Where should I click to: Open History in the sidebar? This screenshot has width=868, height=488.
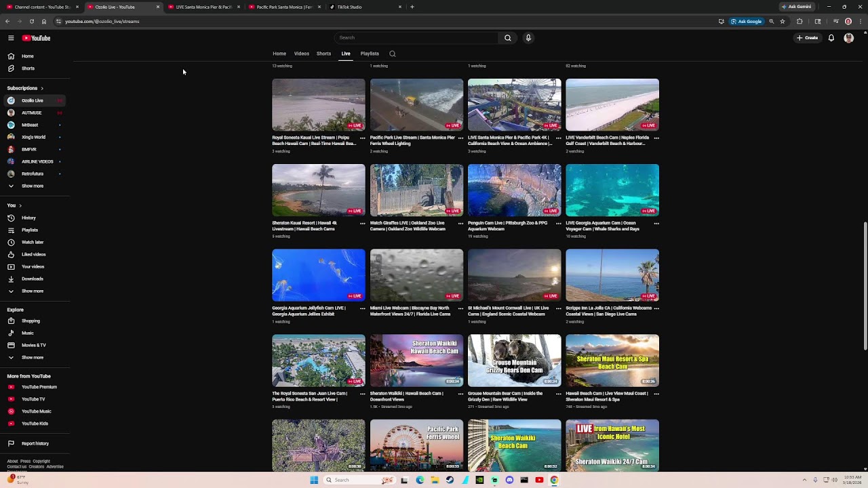tap(35, 218)
